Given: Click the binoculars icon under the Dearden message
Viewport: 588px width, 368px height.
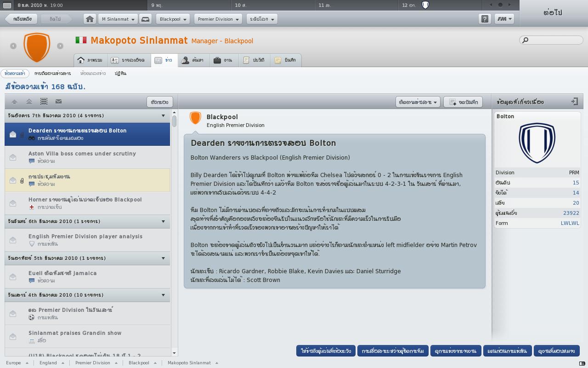Looking at the screenshot, I should point(32,138).
